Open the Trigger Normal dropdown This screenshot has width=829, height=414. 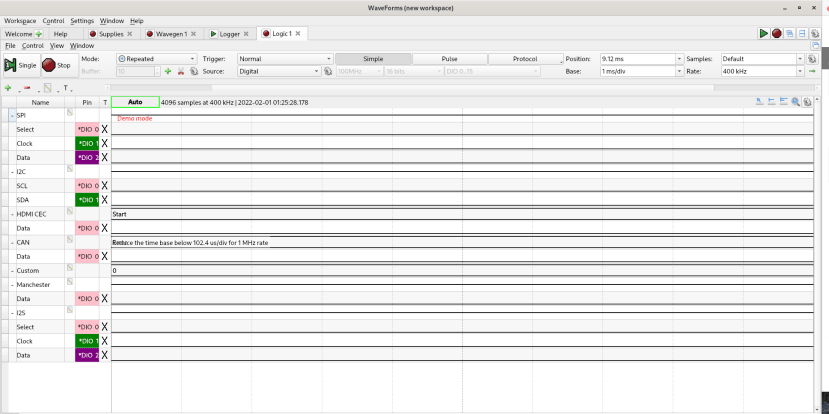point(285,59)
